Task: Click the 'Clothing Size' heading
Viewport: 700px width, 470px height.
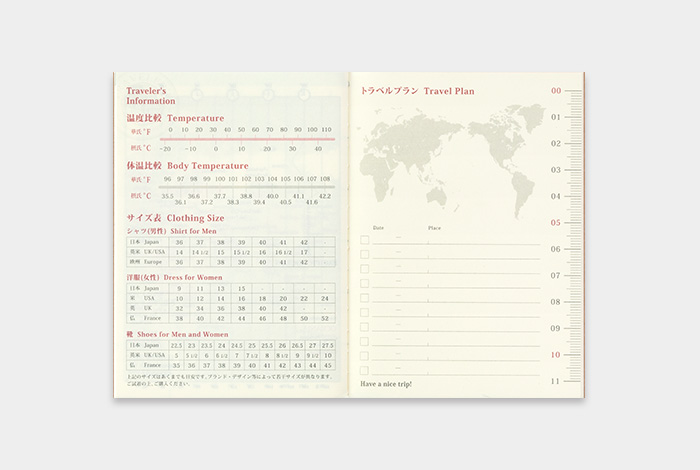Action: (x=195, y=218)
